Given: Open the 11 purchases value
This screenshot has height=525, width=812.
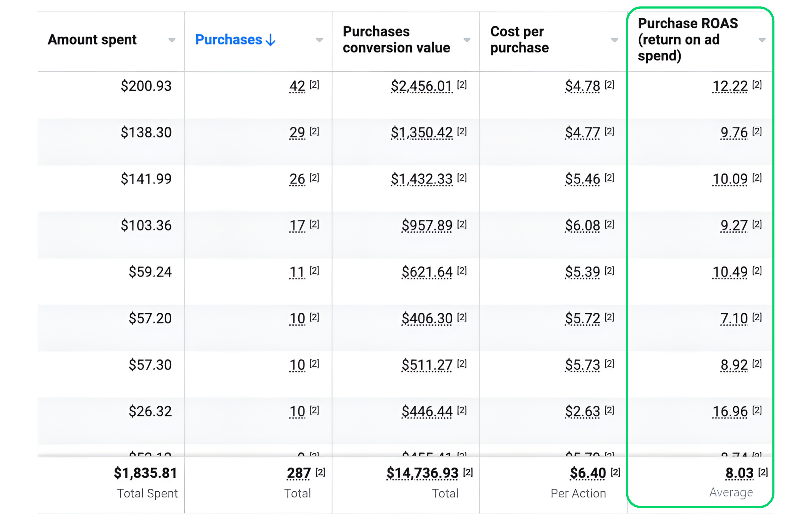Looking at the screenshot, I should tap(297, 272).
